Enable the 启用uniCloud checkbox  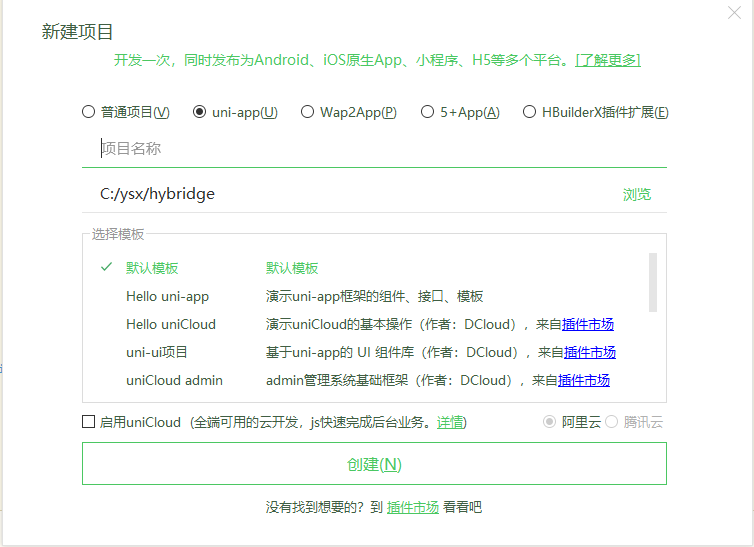coord(88,422)
